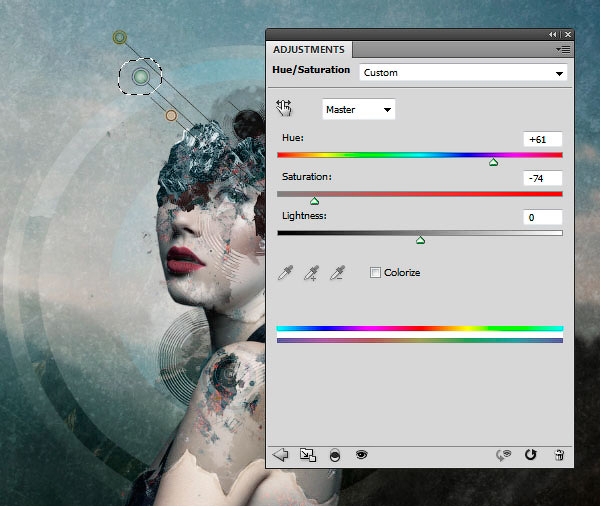Click view previous state icon
The height and width of the screenshot is (506, 600).
point(504,455)
